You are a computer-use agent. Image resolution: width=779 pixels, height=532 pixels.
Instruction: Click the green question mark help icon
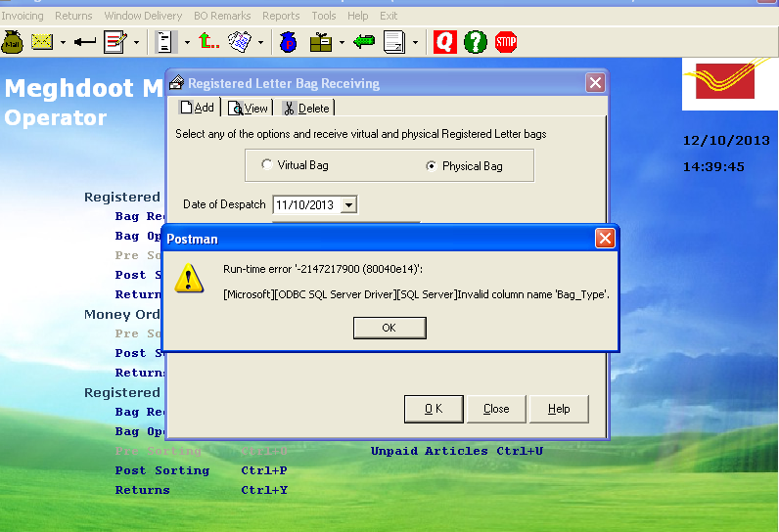click(476, 42)
